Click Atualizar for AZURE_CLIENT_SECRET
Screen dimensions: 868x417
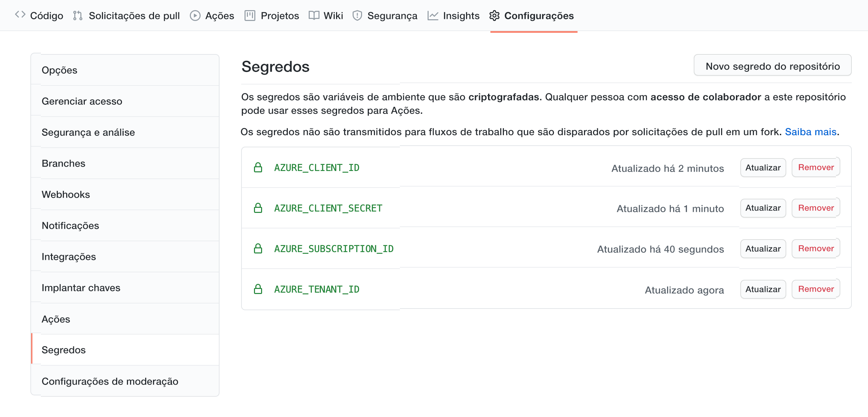pos(763,208)
